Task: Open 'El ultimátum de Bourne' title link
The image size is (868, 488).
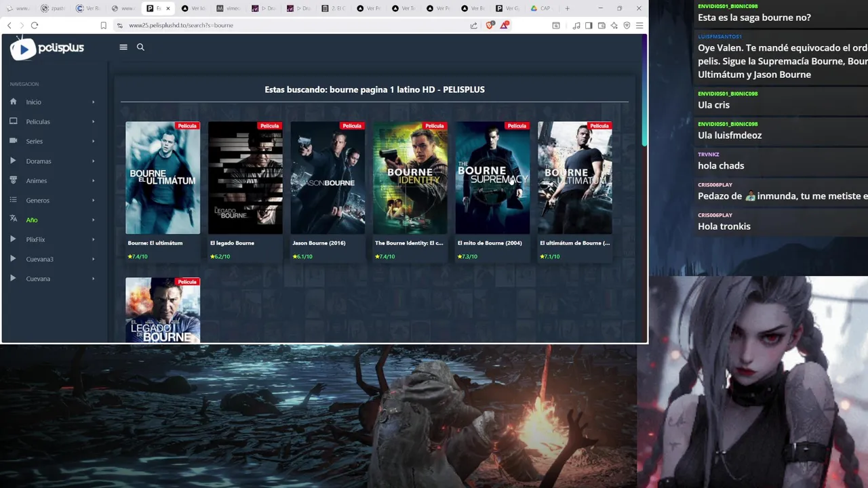Action: [575, 243]
